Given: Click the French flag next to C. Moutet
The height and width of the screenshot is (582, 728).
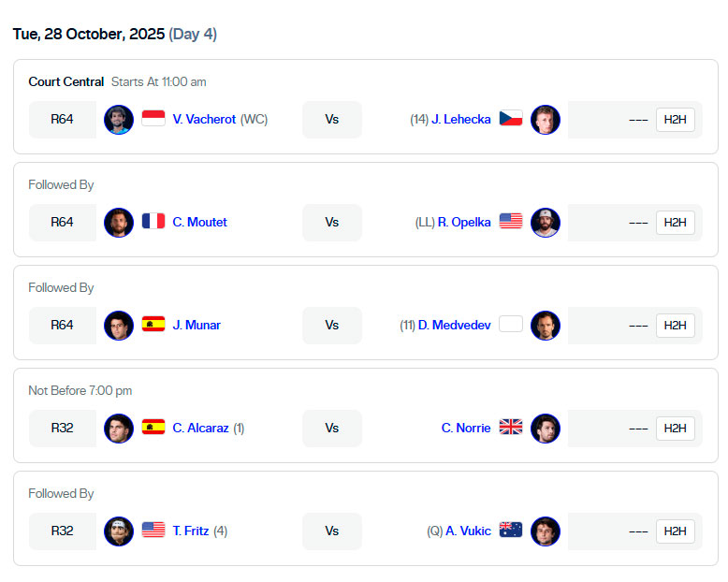Looking at the screenshot, I should (153, 222).
